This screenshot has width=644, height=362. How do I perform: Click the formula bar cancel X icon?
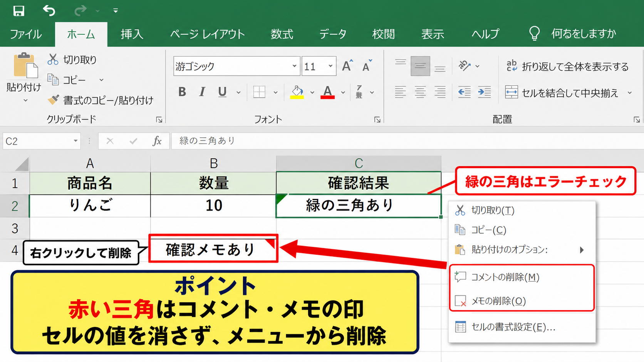tap(110, 141)
